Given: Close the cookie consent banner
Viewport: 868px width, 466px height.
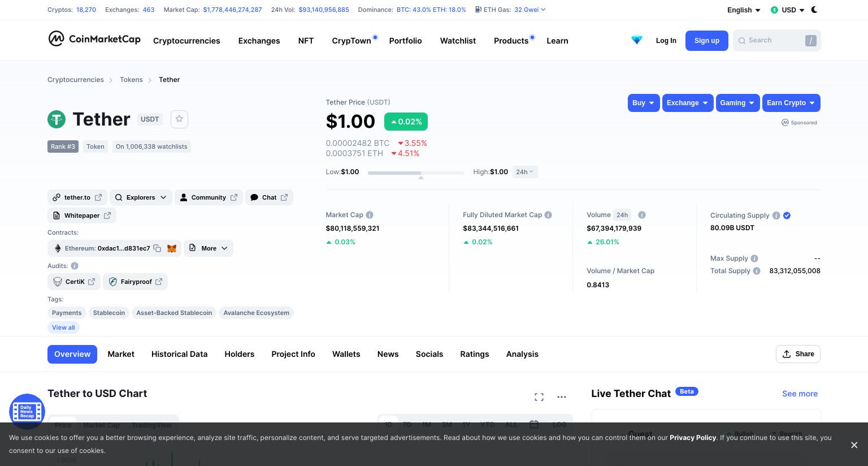Looking at the screenshot, I should click(854, 445).
